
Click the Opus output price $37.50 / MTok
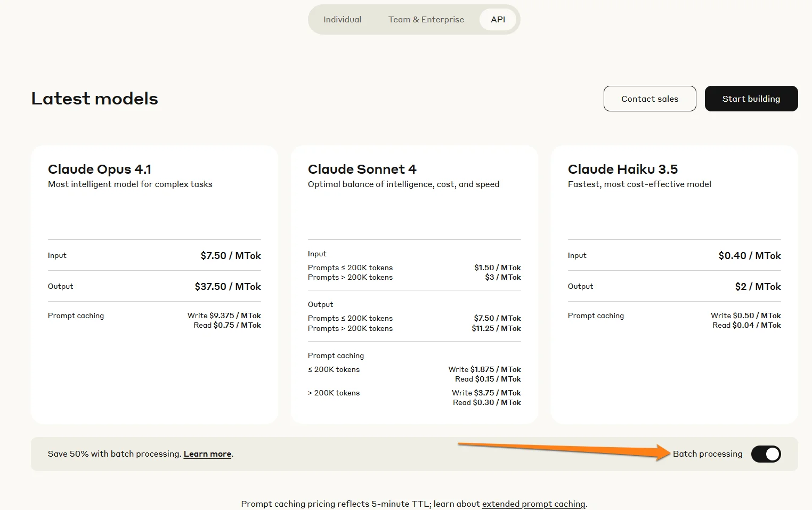click(x=228, y=287)
